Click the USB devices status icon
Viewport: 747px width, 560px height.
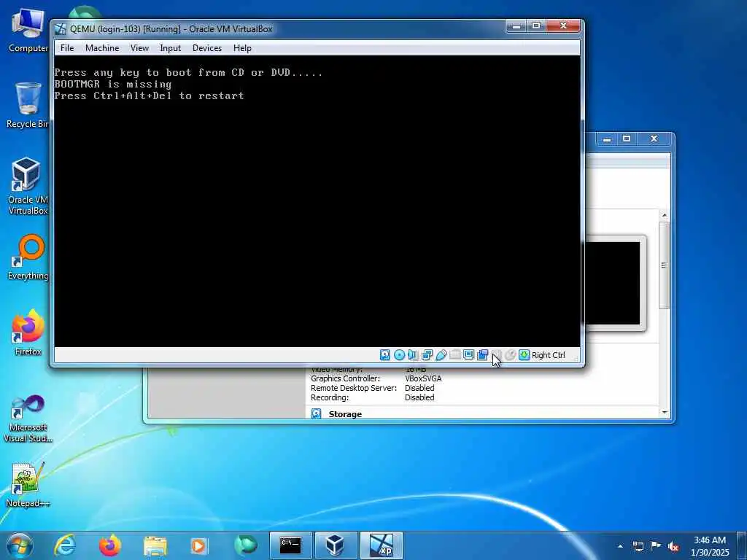click(x=441, y=355)
